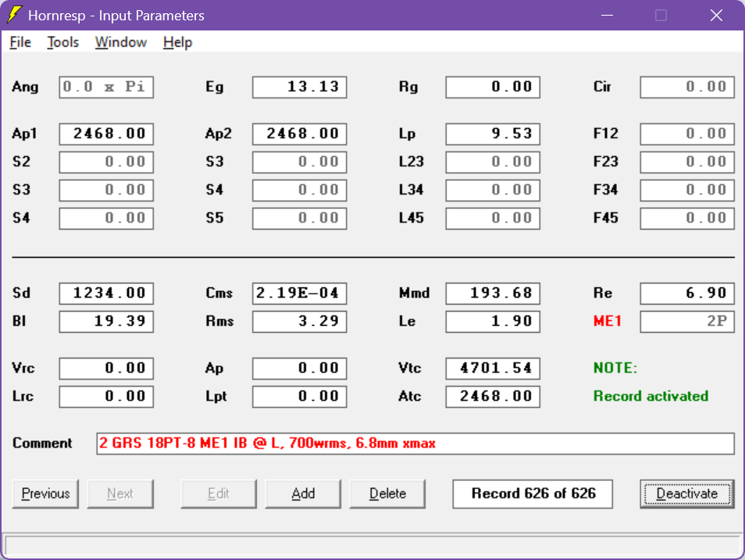Deactivate the current record
745x560 pixels.
687,494
